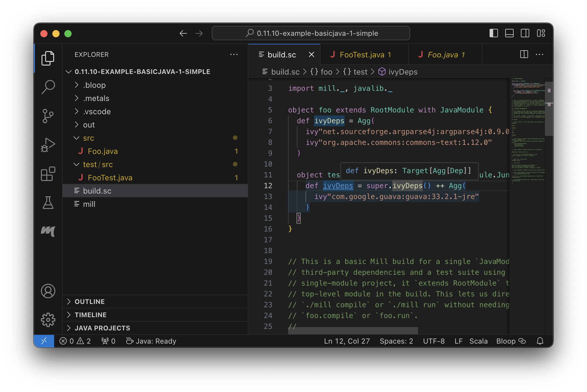The height and width of the screenshot is (392, 587).
Task: Expand the JAVA PROJECTS section
Action: tap(102, 328)
